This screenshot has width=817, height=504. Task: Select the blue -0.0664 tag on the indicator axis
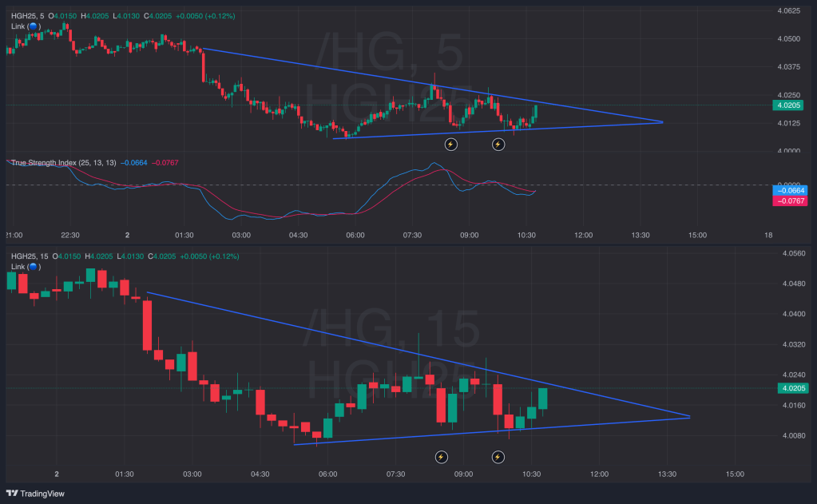791,190
